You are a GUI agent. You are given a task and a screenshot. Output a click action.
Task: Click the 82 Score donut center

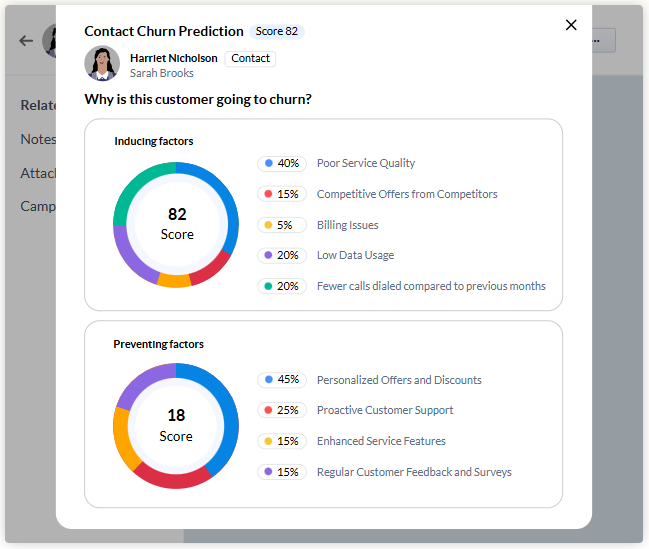click(177, 224)
